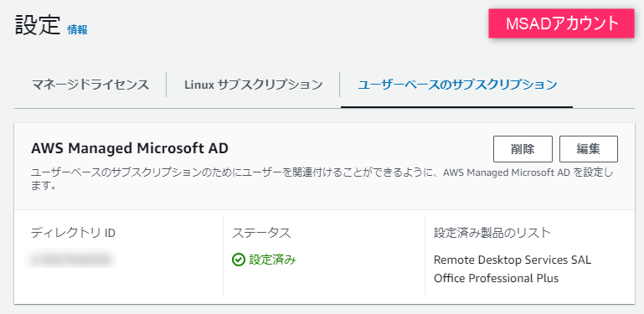Click the green 設定済み status check icon

(x=238, y=260)
